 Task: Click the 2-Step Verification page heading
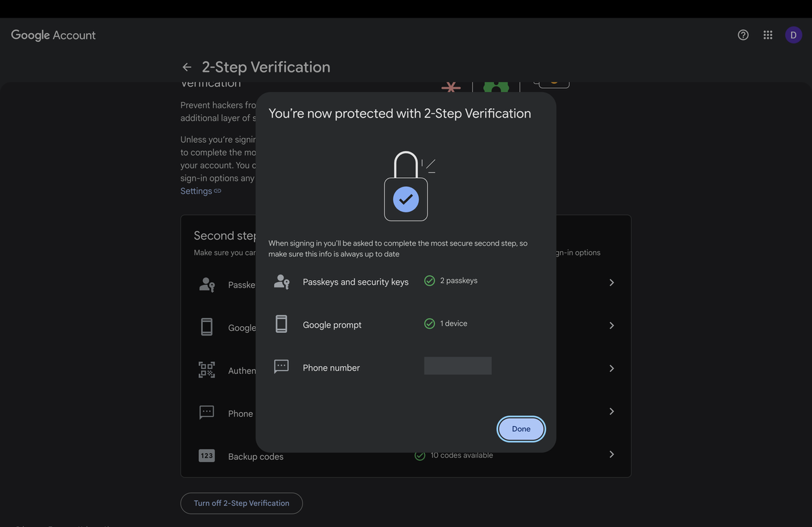pos(266,67)
